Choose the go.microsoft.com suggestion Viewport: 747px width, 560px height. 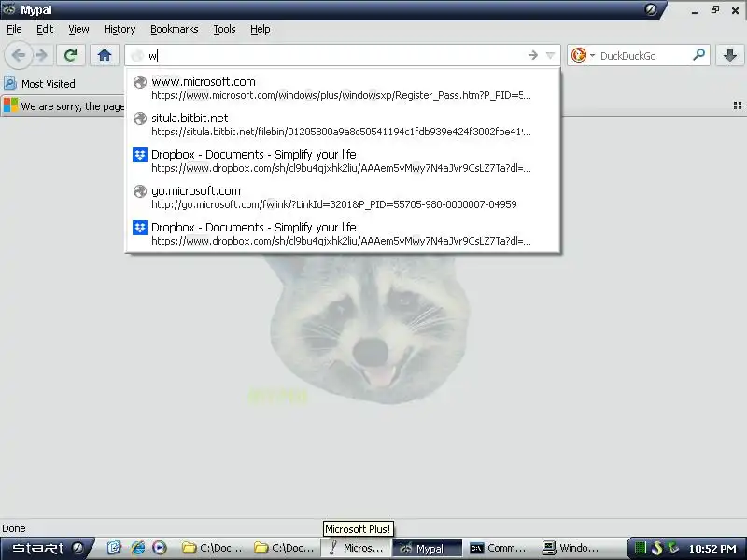(343, 197)
